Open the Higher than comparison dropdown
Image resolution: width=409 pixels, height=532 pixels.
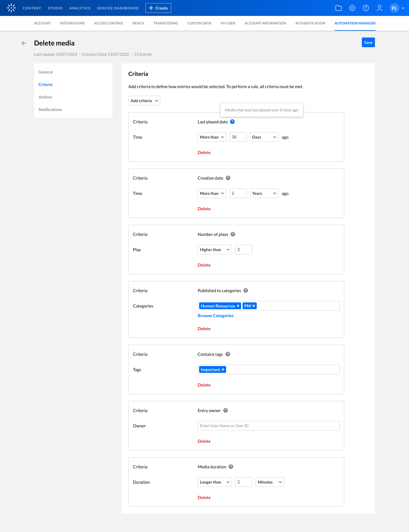click(214, 250)
